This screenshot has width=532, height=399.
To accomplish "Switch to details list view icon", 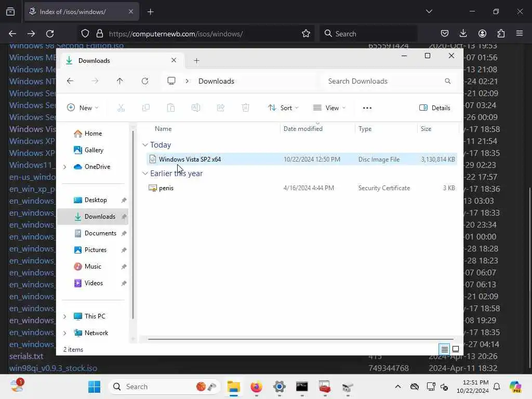I will coord(445,349).
